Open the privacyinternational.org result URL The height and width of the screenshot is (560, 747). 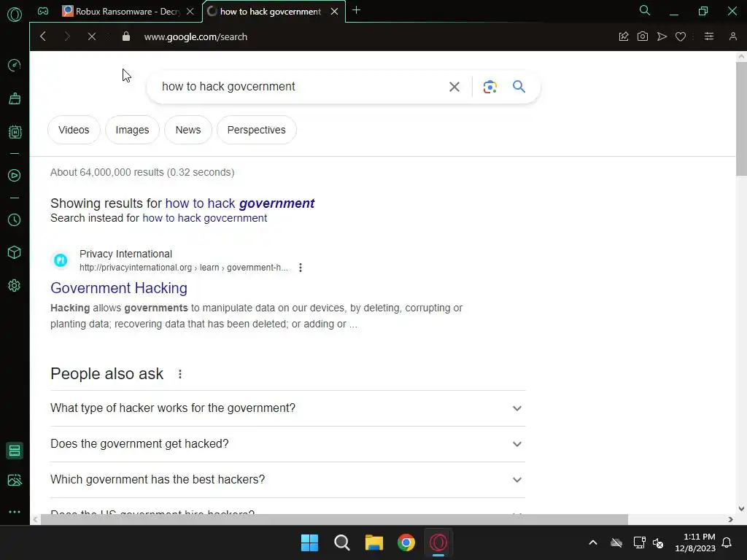coord(184,268)
